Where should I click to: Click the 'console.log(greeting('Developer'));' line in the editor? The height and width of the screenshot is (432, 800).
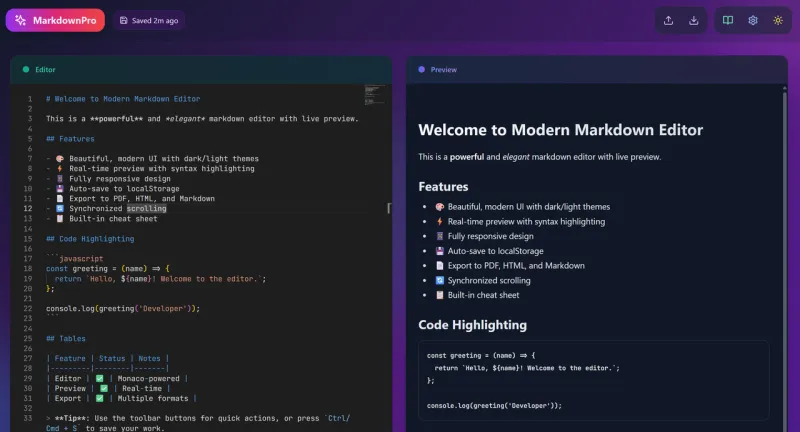click(123, 309)
